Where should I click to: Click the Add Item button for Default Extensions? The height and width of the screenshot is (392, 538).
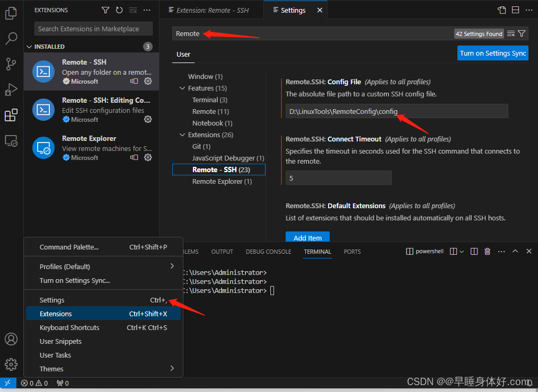(307, 238)
